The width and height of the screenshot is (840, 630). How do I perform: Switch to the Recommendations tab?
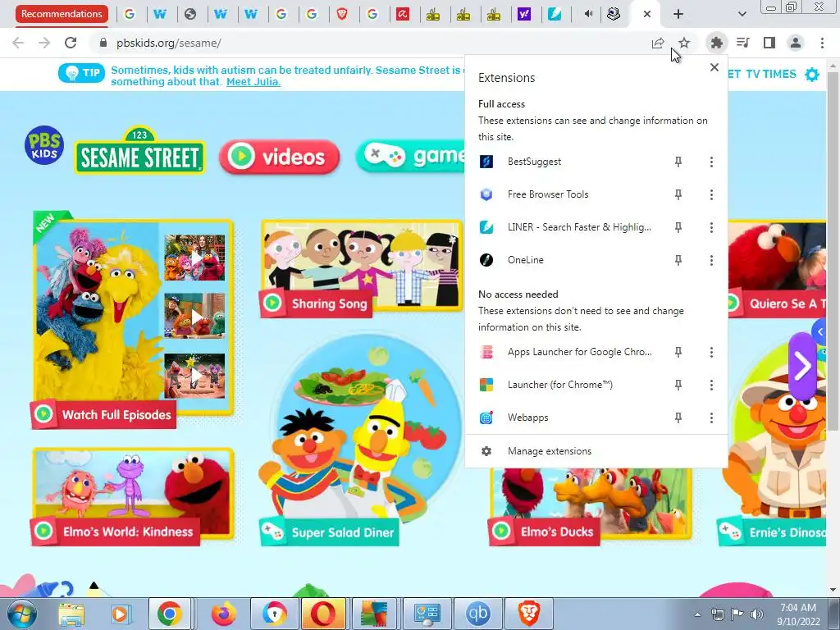[x=62, y=14]
